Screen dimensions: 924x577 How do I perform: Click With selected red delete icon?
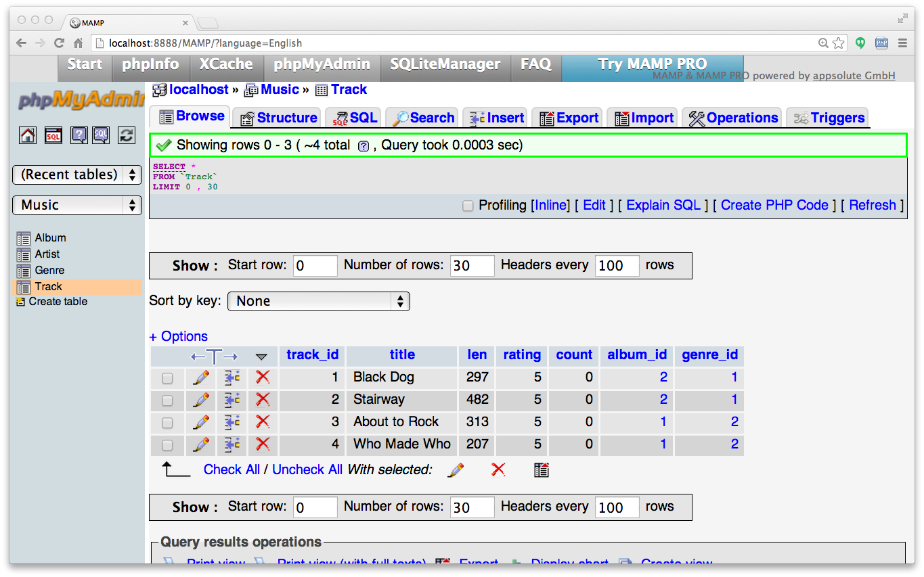pos(498,469)
